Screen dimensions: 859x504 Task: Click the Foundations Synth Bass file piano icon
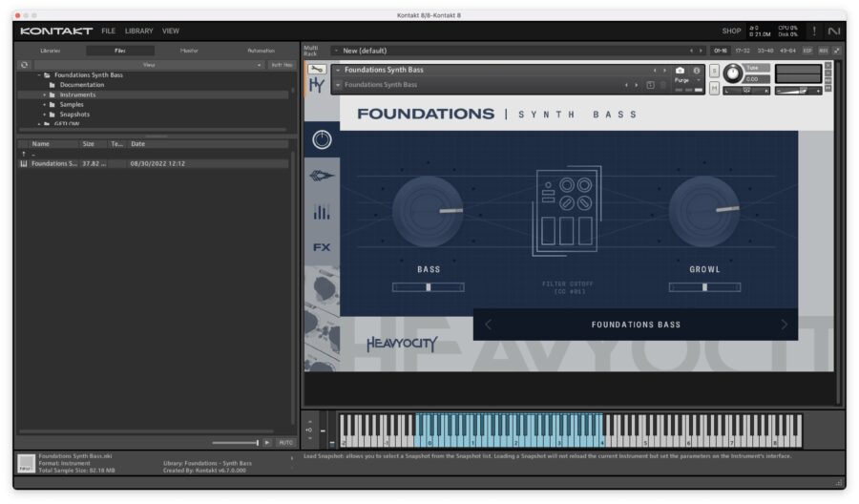(x=24, y=164)
